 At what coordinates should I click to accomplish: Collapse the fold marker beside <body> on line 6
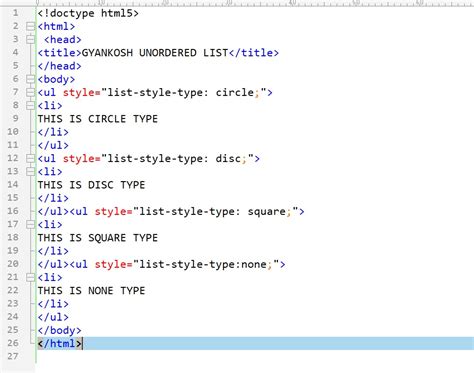click(x=30, y=79)
